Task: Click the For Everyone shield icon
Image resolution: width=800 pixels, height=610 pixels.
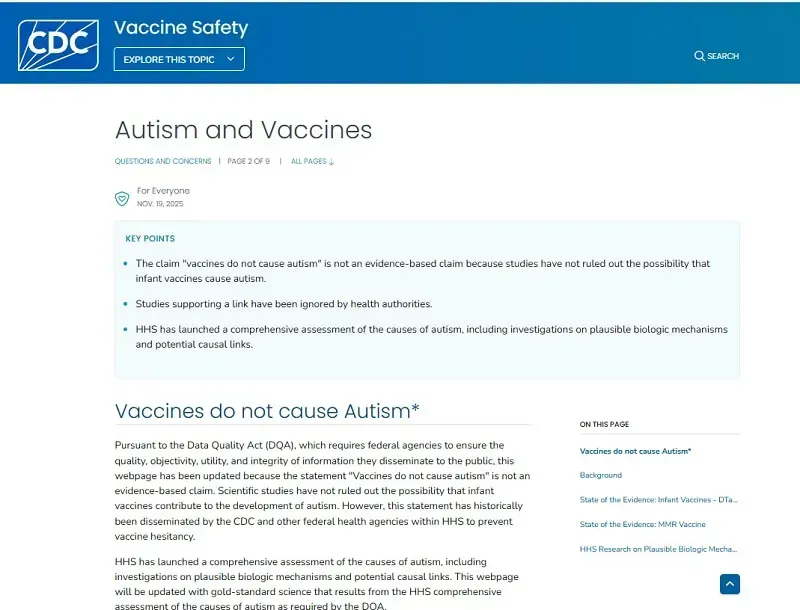Action: point(122,197)
